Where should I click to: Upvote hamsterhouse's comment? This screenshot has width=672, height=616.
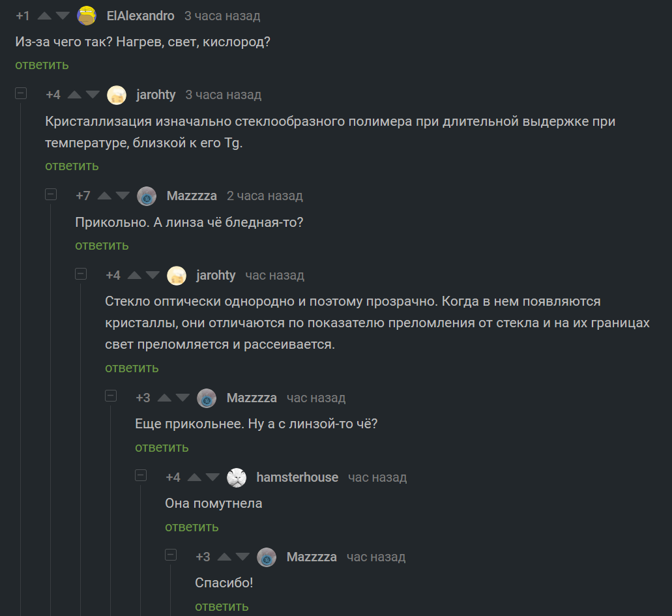195,478
